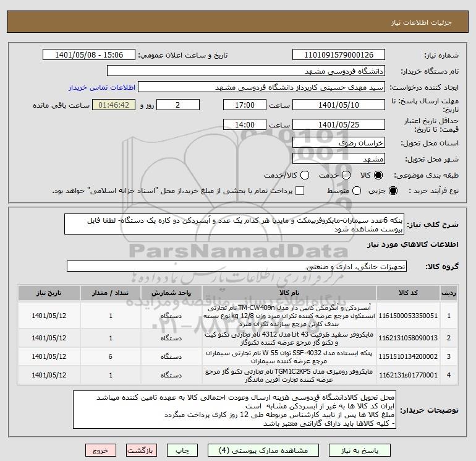Click the response deadline date 1401/05/10

tap(339, 105)
